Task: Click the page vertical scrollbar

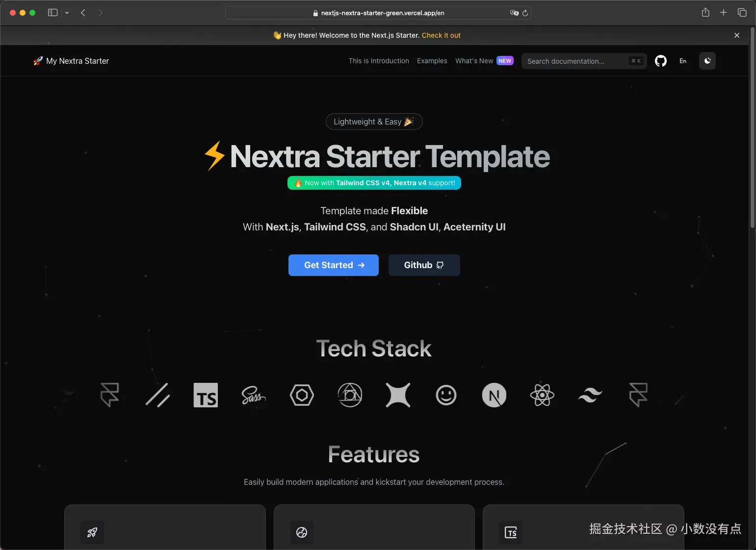Action: (753, 127)
